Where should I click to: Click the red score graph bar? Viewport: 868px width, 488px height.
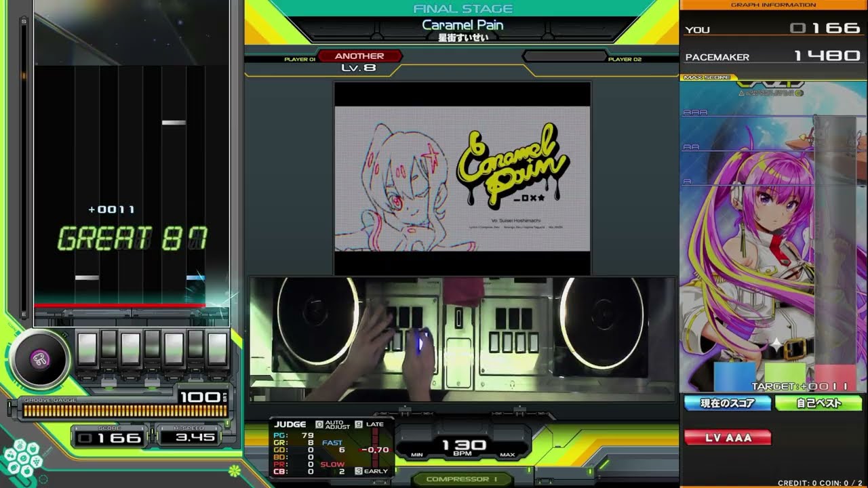[x=835, y=378]
